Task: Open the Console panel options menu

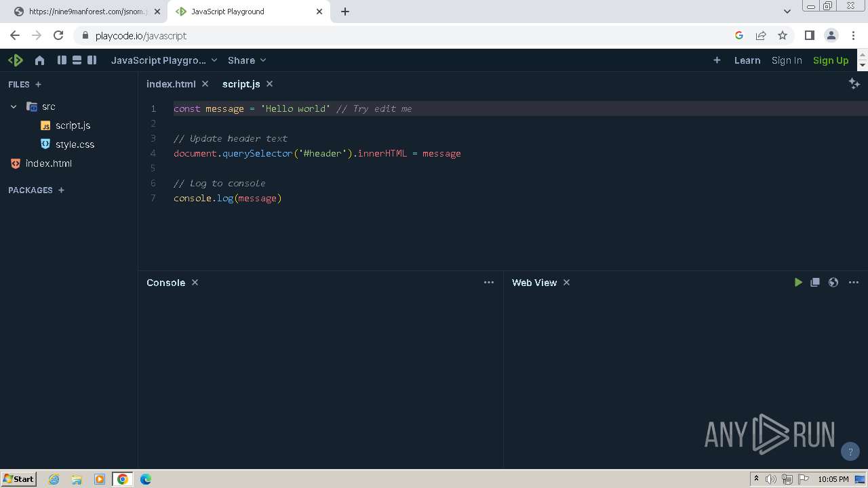Action: point(489,283)
